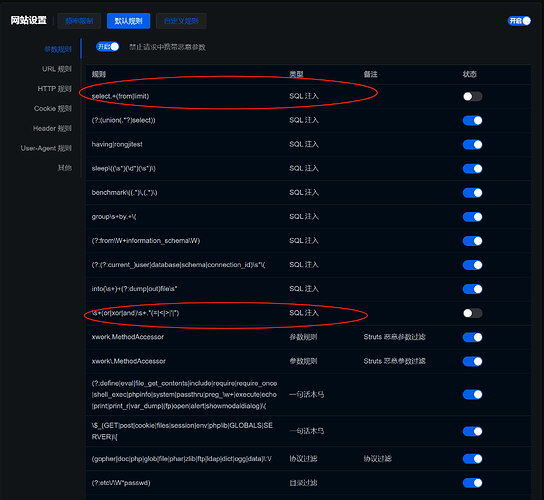Image resolution: width=544 pixels, height=500 pixels.
Task: Enable the or|xor|and SQL injection rule
Action: pyautogui.click(x=472, y=313)
